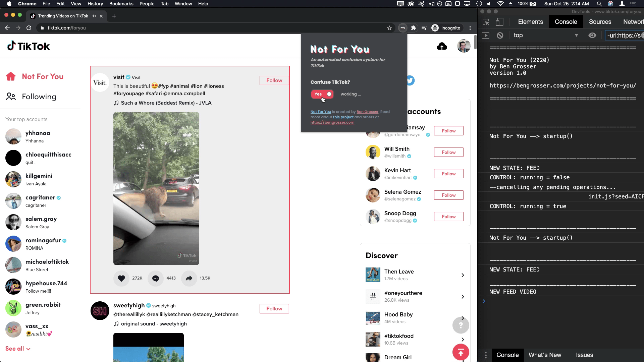Click the back-to-top red arrow button
644x362 pixels.
(x=461, y=352)
